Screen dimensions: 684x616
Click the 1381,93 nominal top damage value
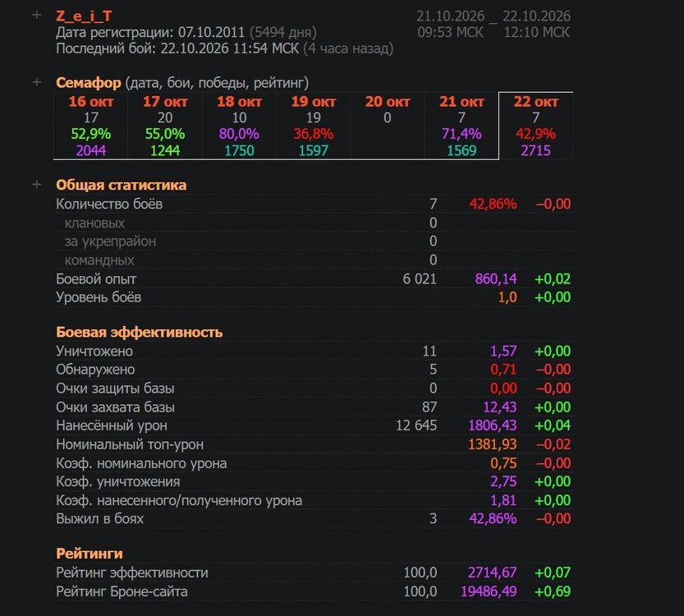click(x=493, y=444)
